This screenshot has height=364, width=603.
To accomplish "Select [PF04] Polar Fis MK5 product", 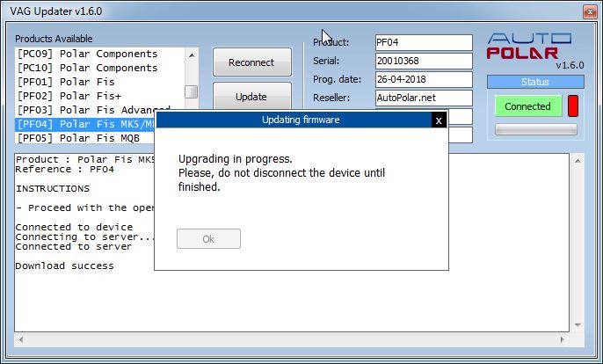I will (85, 124).
